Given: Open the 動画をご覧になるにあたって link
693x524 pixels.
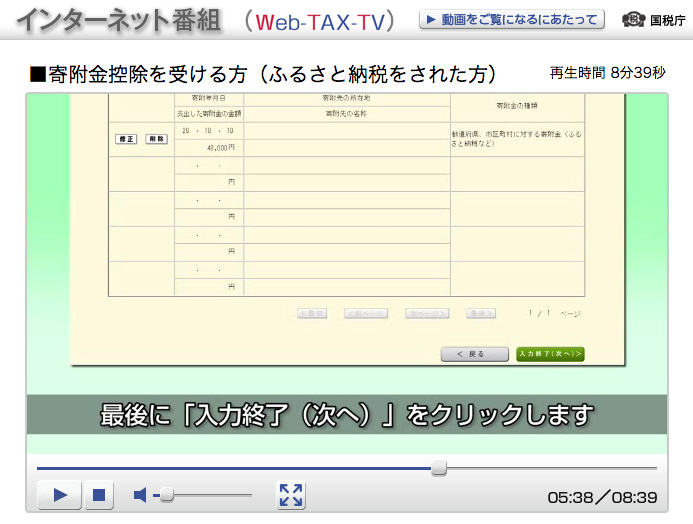Looking at the screenshot, I should point(512,20).
